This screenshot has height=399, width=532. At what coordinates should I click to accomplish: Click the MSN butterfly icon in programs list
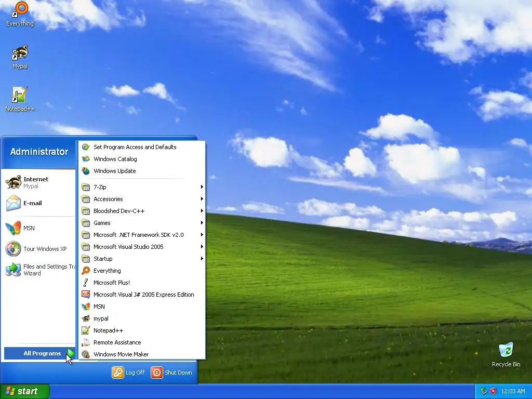pos(86,307)
